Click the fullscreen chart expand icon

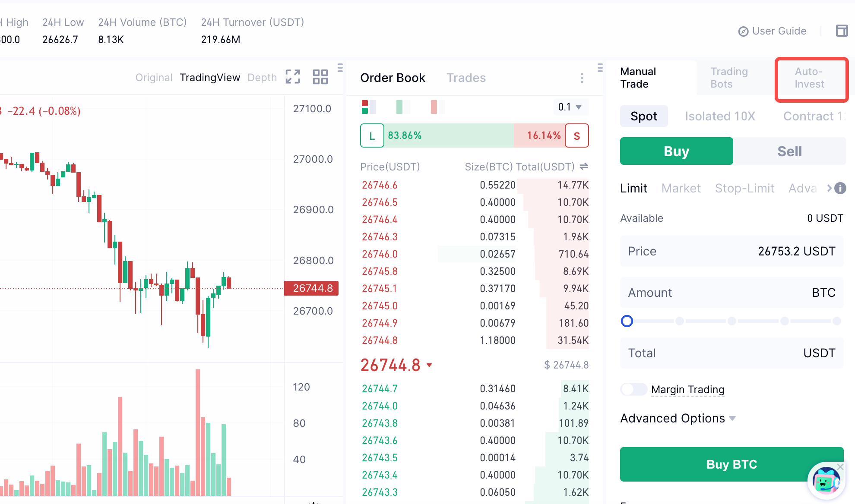pos(293,77)
